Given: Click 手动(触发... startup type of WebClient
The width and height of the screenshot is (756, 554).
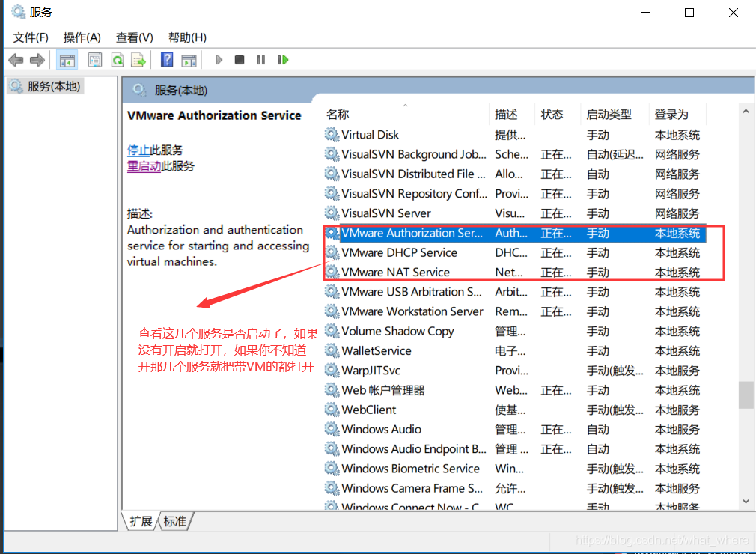Looking at the screenshot, I should [x=615, y=410].
